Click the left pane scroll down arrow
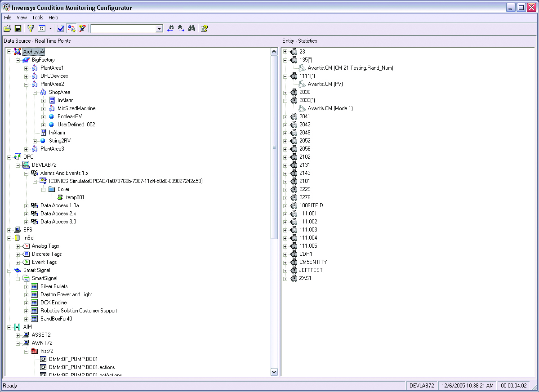This screenshot has width=539, height=392. (x=274, y=372)
